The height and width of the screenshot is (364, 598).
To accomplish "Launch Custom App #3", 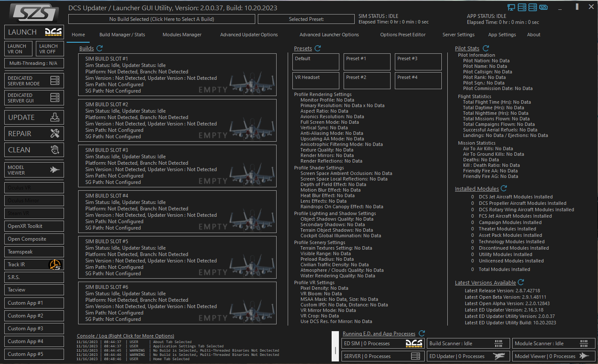I will pyautogui.click(x=34, y=329).
